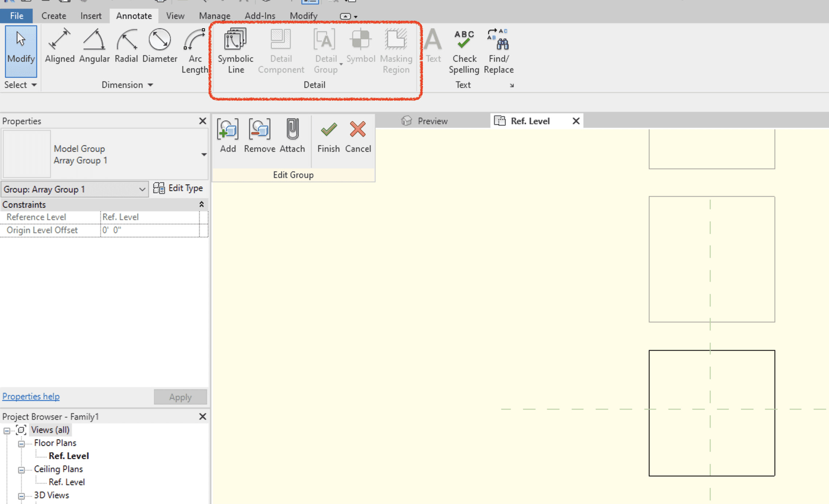Run Check Spelling tool
Viewport: 829px width, 504px height.
point(464,51)
